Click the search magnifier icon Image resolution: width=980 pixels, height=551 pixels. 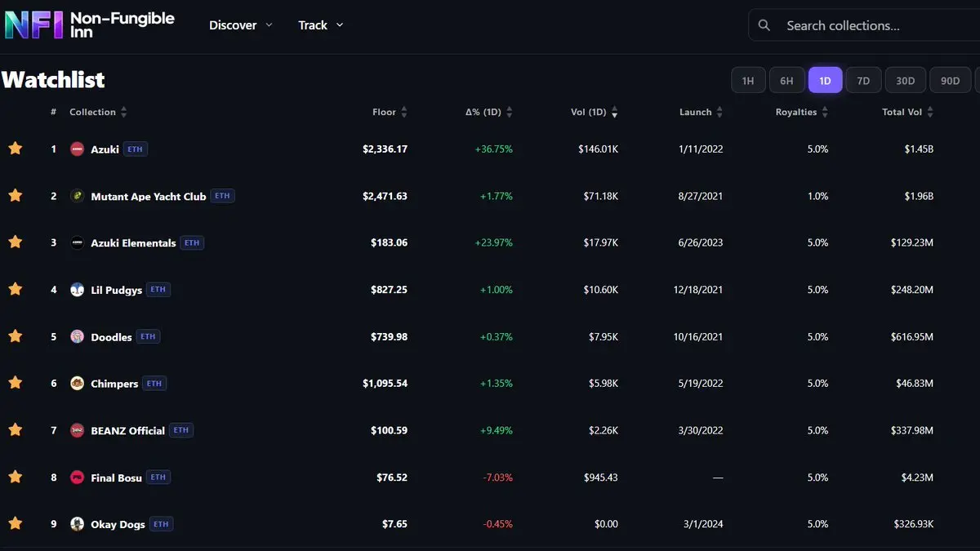(x=764, y=25)
